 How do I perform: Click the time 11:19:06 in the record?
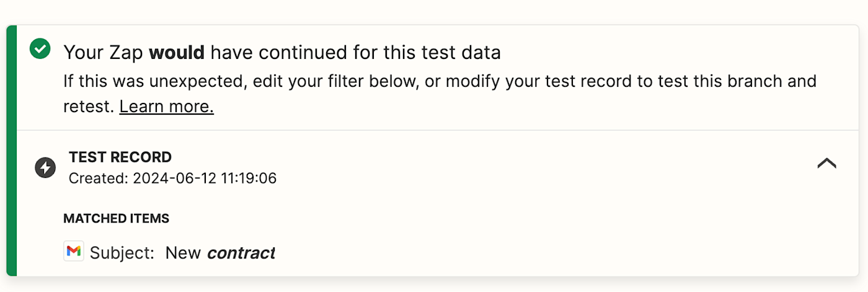[x=249, y=179]
